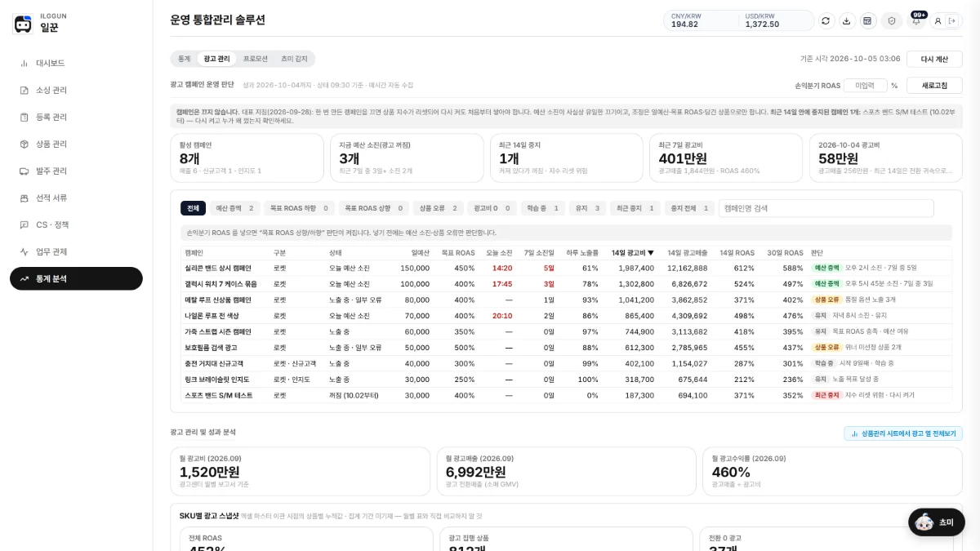Image resolution: width=980 pixels, height=551 pixels.
Task: Open 통계 분석 via its trend icon
Action: 24,278
